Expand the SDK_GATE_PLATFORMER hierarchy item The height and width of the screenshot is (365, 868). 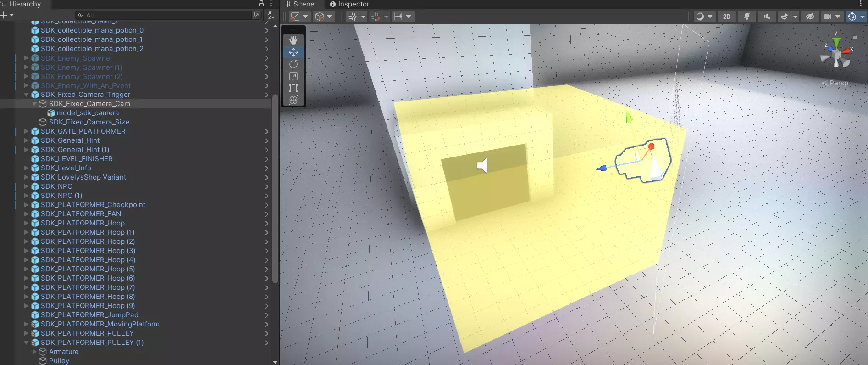pos(26,131)
